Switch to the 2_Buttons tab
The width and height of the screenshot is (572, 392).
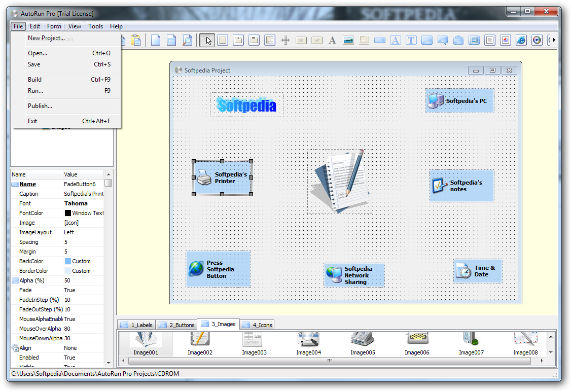click(177, 325)
